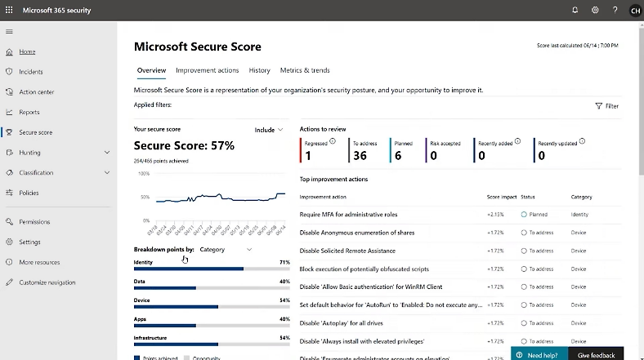This screenshot has height=360, width=644.
Task: Open the Include dropdown
Action: point(269,130)
